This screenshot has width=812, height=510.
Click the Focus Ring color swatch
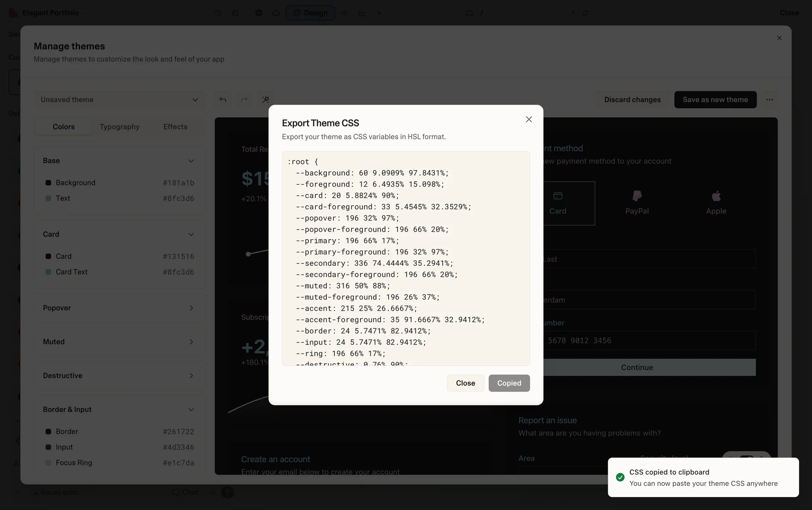tap(48, 463)
